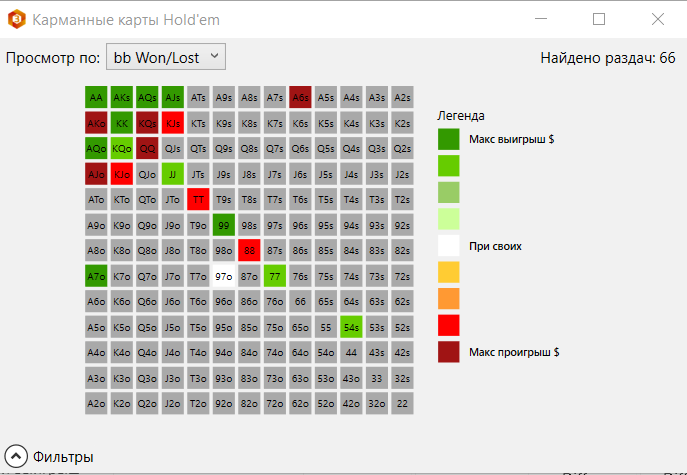Choose the dark red A6s cell
This screenshot has width=687, height=475.
click(300, 97)
